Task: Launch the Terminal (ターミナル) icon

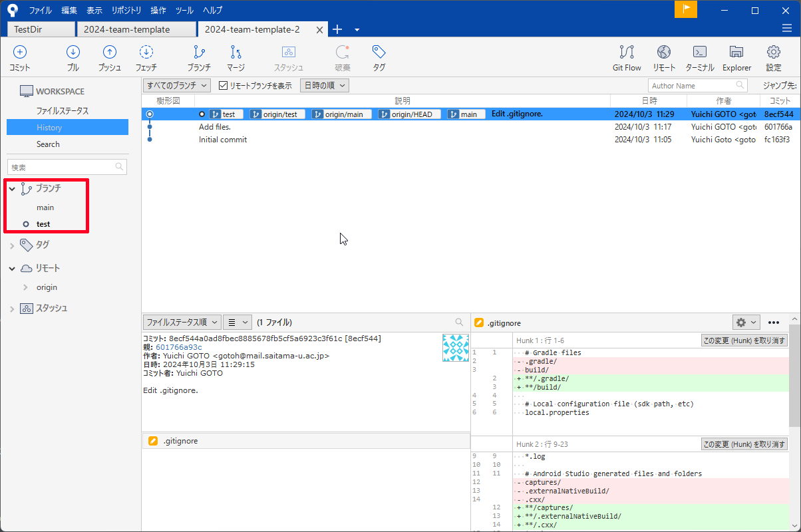Action: click(x=700, y=52)
